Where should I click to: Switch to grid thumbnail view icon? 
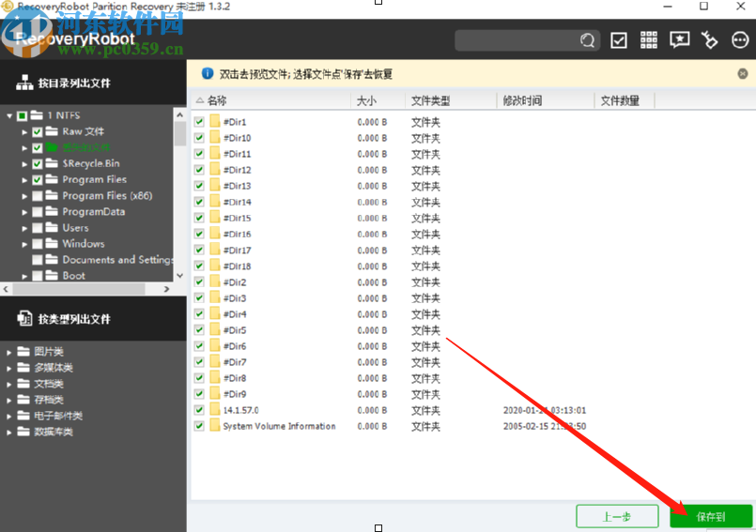coord(649,40)
